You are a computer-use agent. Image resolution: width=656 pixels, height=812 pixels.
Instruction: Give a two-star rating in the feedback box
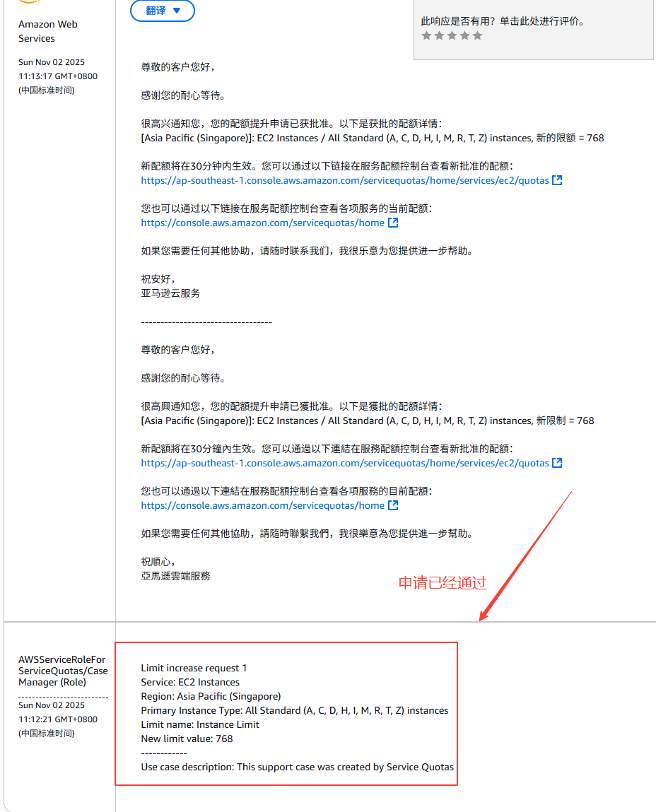tap(438, 35)
